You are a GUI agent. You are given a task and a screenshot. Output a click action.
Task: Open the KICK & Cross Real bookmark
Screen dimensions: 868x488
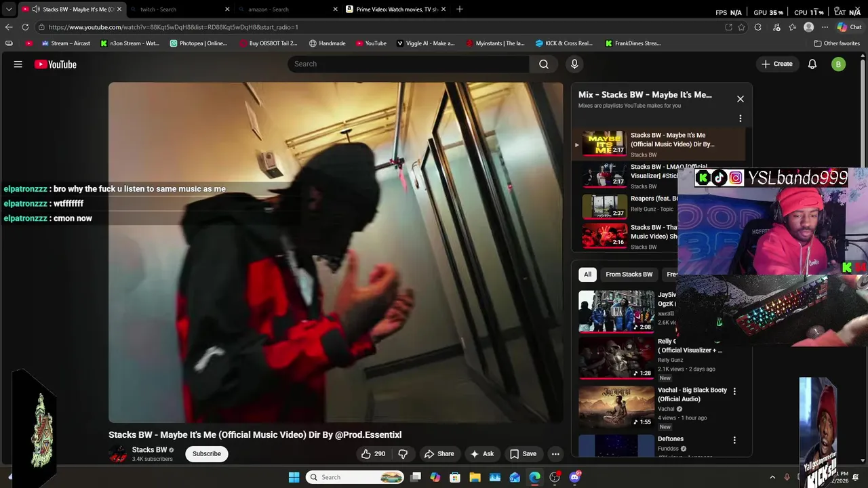(x=564, y=43)
